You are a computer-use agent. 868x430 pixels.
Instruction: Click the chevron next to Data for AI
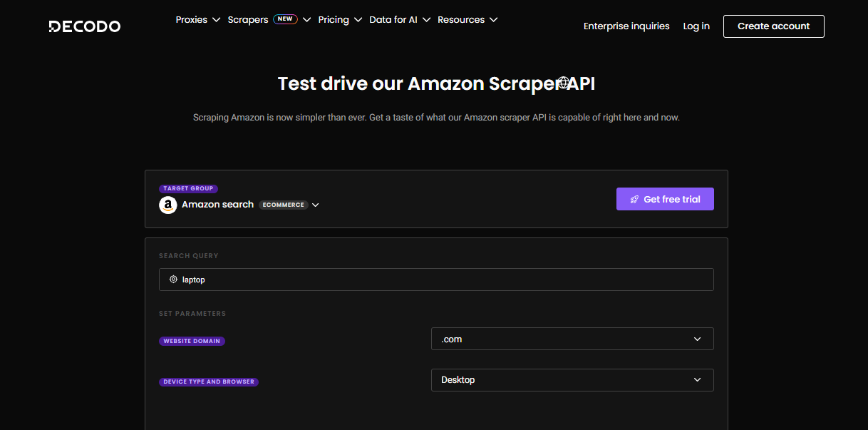point(426,20)
